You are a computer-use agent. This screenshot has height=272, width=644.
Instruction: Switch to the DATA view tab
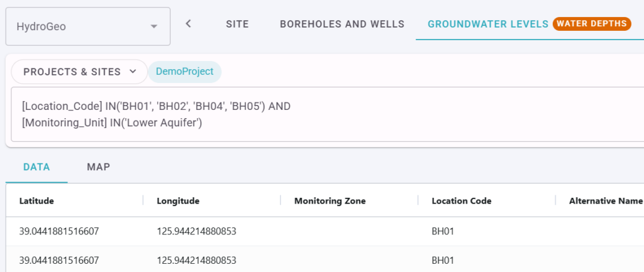[36, 167]
